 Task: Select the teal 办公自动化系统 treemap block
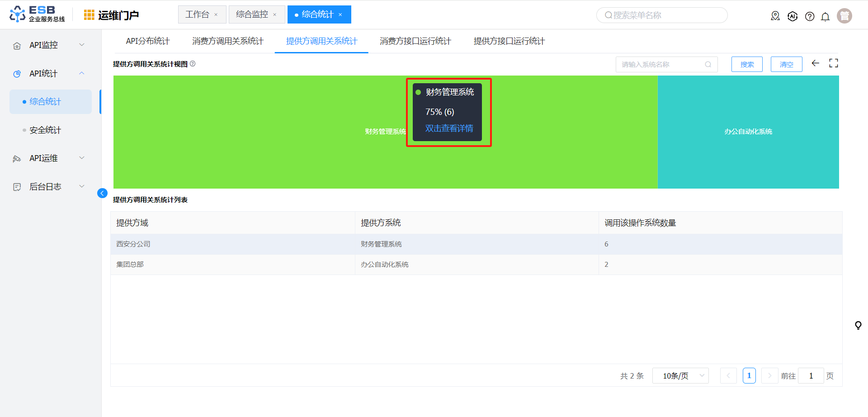point(748,132)
